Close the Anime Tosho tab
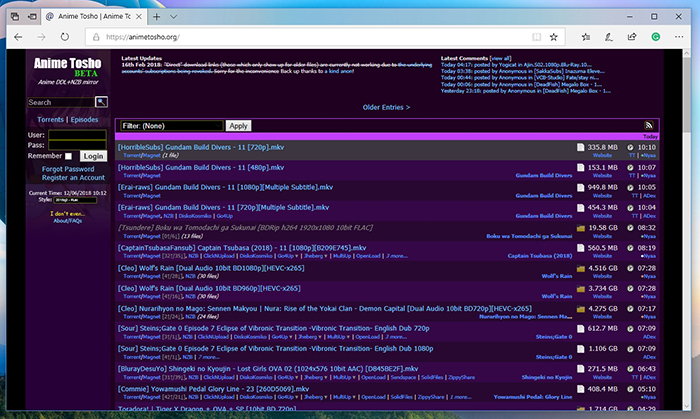 139,17
